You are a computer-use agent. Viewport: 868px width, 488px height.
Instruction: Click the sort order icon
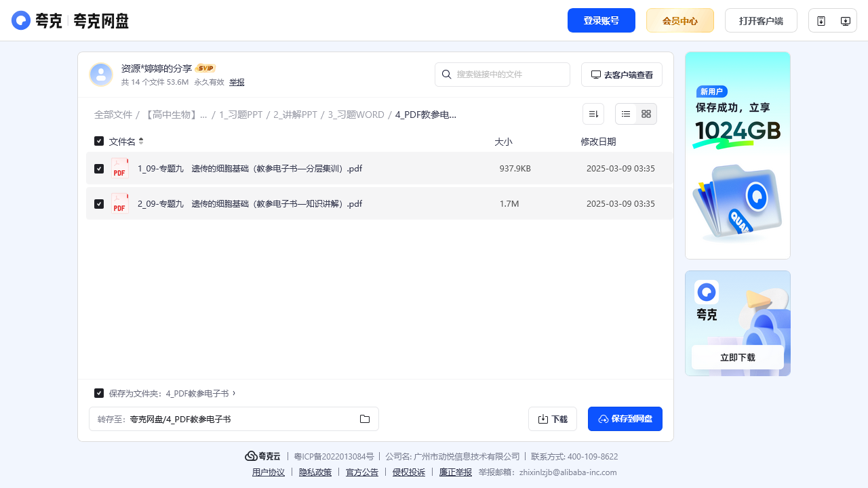593,114
